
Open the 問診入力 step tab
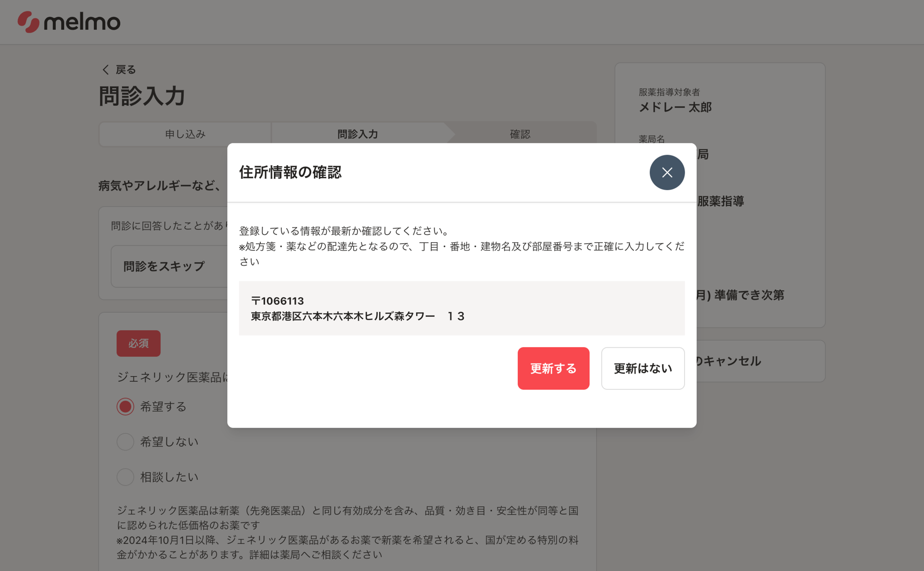pyautogui.click(x=357, y=134)
